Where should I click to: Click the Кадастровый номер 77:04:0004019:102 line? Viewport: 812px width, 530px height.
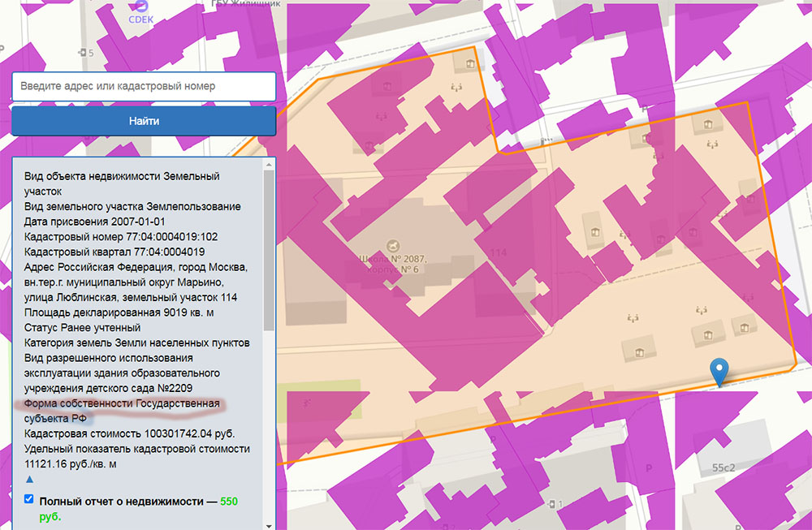[121, 237]
